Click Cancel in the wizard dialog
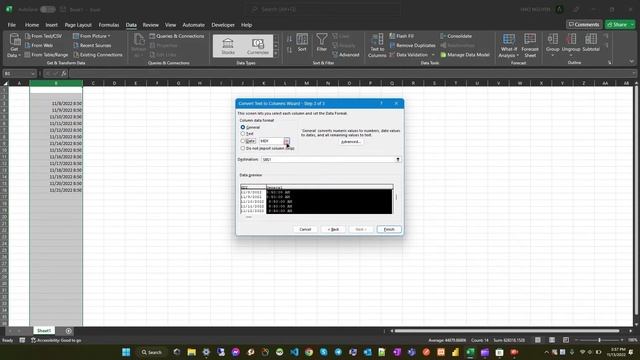640x360 pixels. [x=305, y=229]
